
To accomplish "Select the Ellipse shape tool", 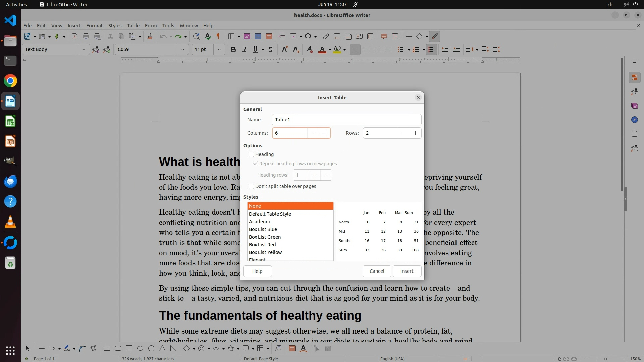I will point(140,349).
